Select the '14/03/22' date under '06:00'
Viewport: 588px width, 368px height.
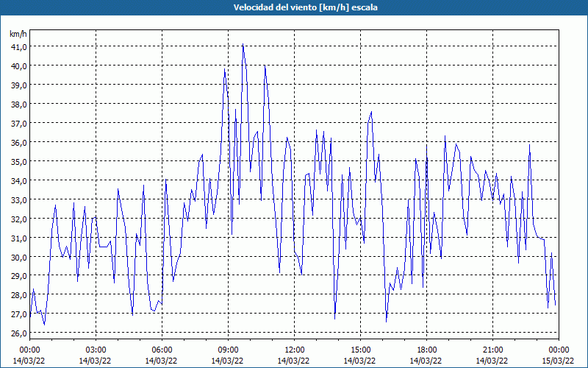click(161, 361)
